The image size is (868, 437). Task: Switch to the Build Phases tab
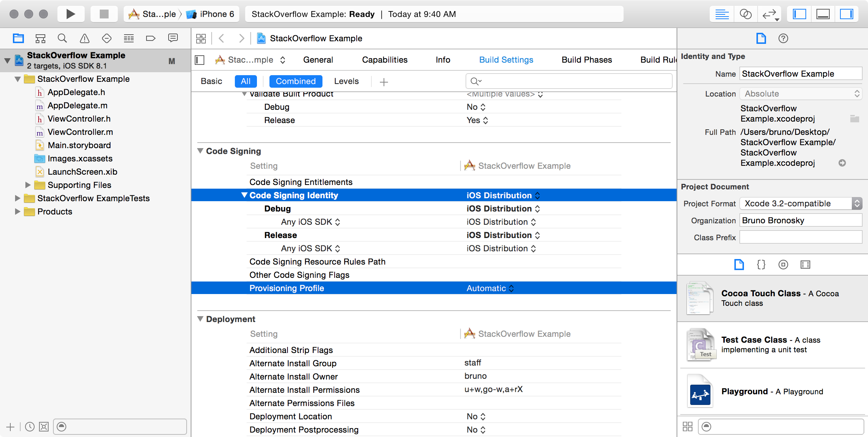tap(586, 60)
